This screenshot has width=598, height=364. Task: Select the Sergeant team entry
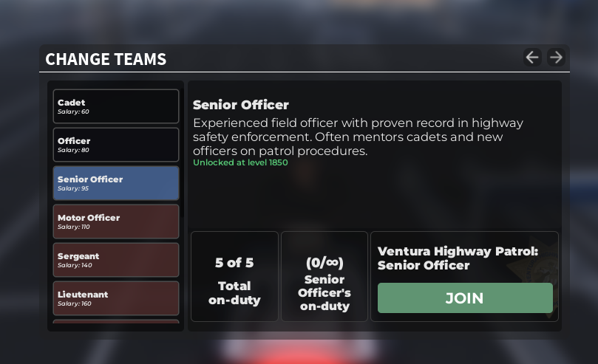click(x=116, y=260)
